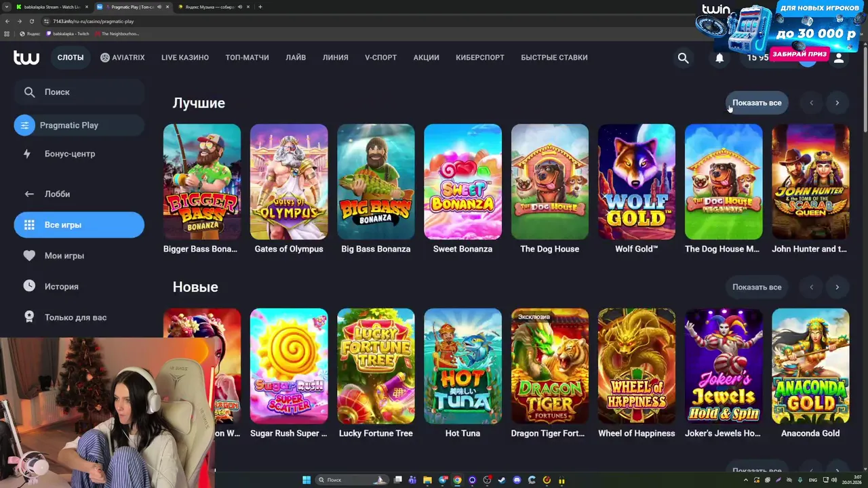Select Лайв in top navigation

click(x=296, y=58)
